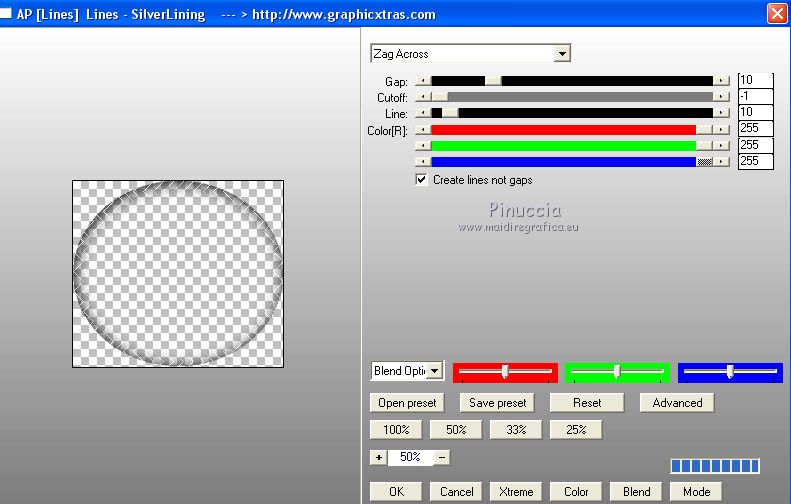Set preview zoom to 33%
The height and width of the screenshot is (504, 791).
pos(516,430)
